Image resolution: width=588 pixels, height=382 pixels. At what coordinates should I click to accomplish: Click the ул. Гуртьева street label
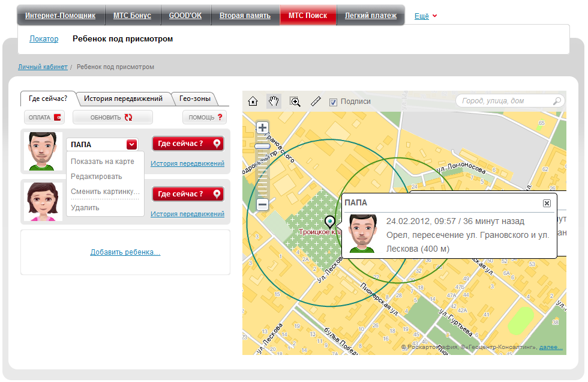click(x=455, y=323)
